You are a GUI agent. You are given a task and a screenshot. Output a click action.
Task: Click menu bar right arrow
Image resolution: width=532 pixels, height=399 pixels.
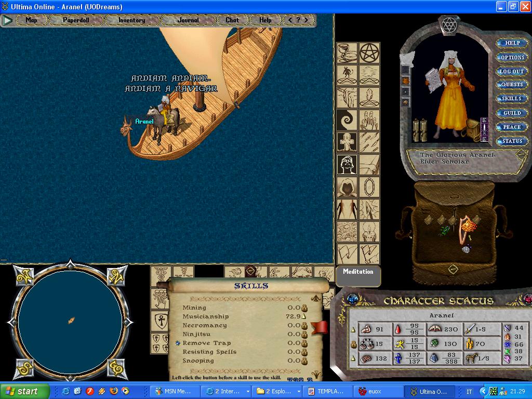(307, 20)
